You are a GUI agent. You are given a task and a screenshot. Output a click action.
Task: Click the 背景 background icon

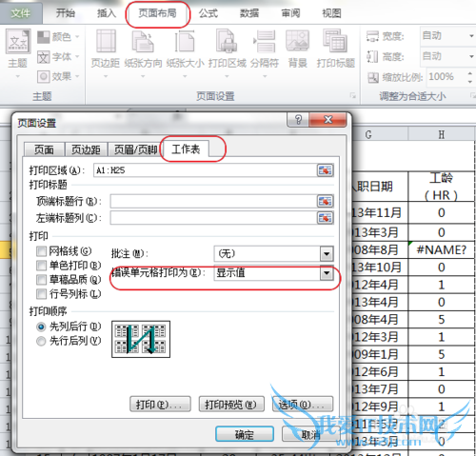coord(297,41)
